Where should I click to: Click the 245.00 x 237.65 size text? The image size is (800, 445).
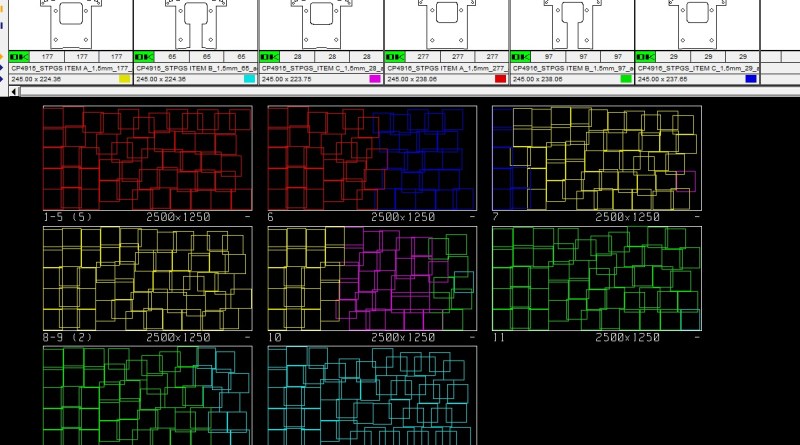coord(663,79)
